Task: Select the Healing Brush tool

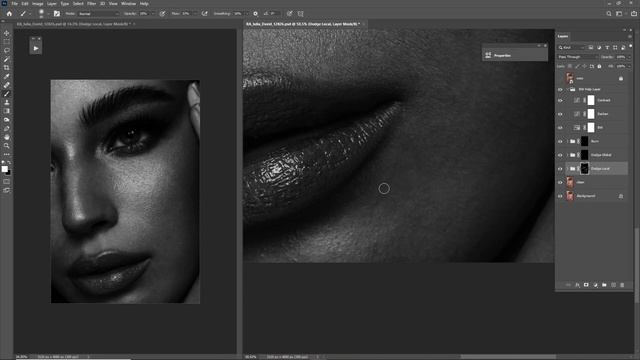Action: pos(7,85)
